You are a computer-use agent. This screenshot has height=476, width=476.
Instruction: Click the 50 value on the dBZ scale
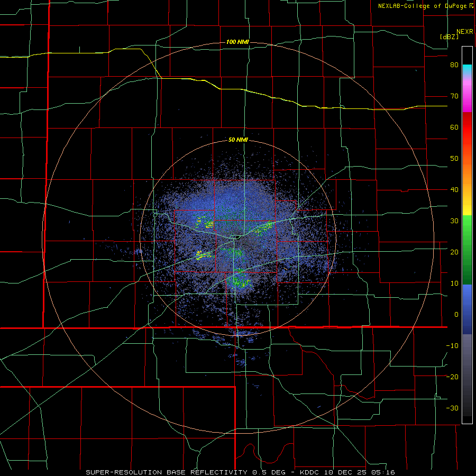[454, 159]
